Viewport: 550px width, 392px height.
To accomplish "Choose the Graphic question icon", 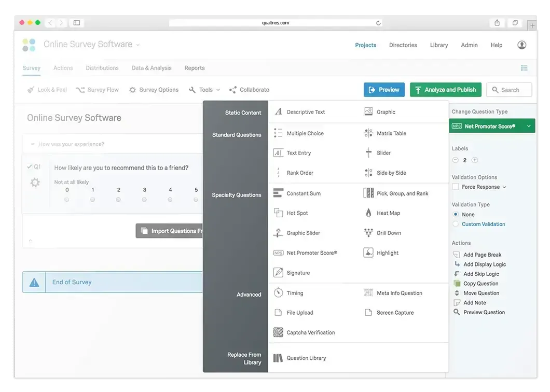I will [368, 111].
